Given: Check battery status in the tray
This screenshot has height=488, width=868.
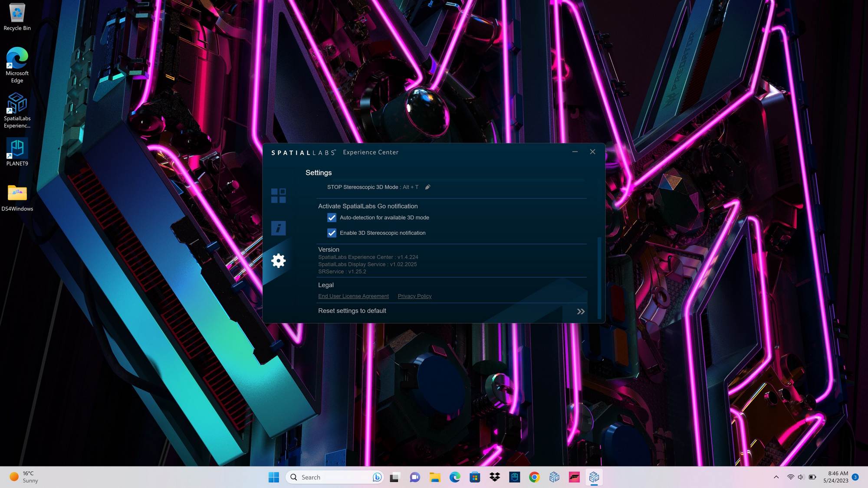Looking at the screenshot, I should (812, 477).
